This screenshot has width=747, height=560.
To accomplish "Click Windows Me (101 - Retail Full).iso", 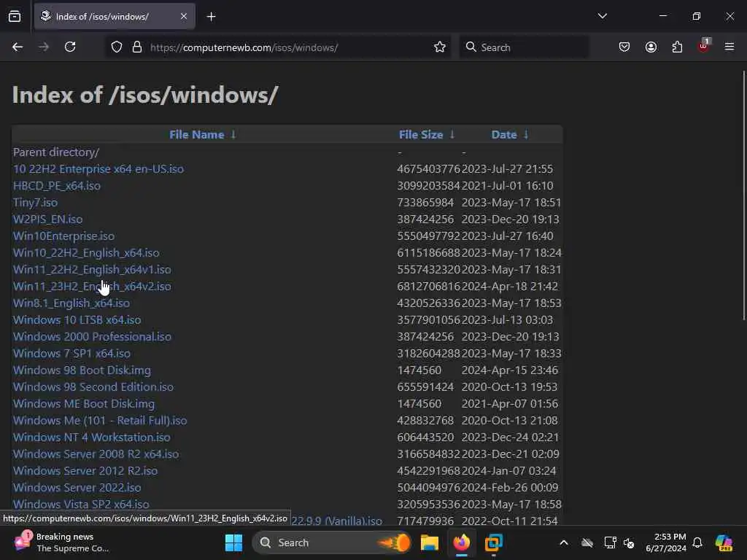I will (100, 421).
